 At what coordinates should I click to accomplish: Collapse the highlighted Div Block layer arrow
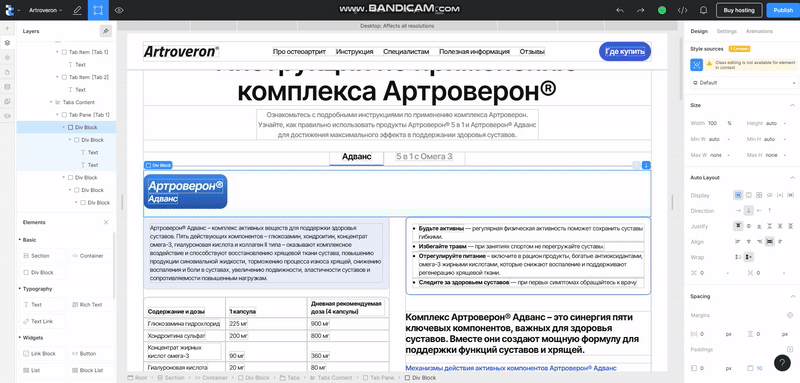click(64, 127)
